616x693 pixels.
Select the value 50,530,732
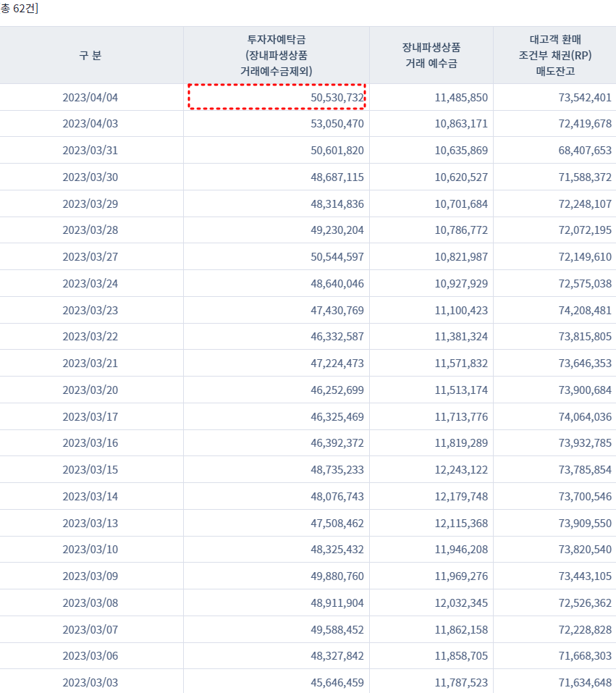[x=337, y=97]
